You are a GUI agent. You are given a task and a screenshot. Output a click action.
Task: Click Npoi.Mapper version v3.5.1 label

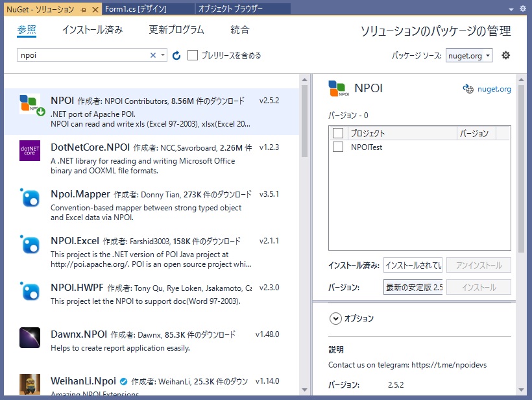[269, 194]
